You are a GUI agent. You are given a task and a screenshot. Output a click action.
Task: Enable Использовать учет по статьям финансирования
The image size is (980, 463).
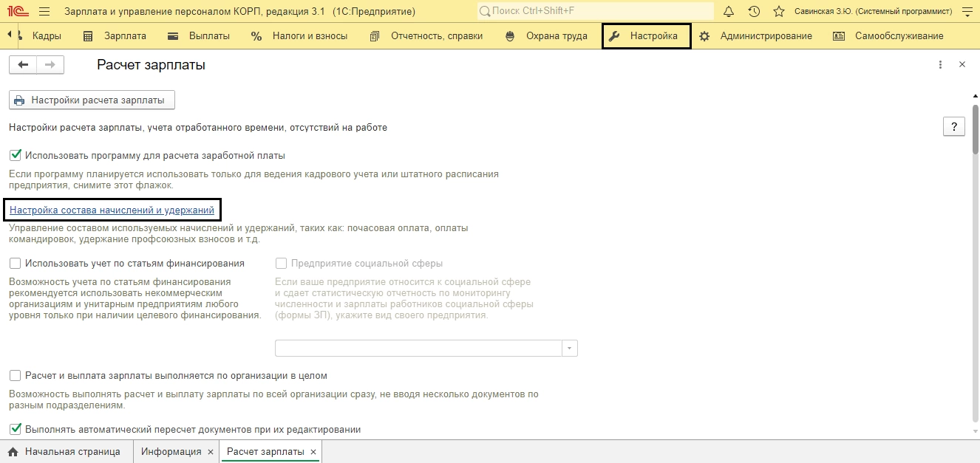(x=15, y=263)
